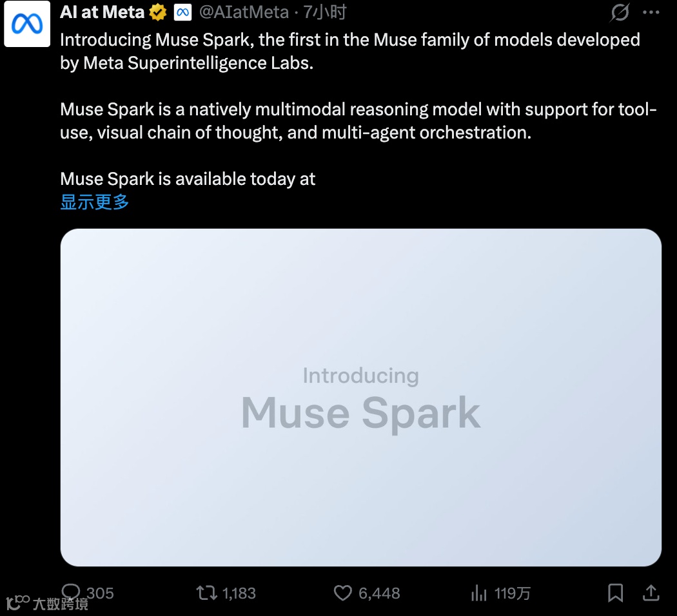Viewport: 677px width, 616px height.
Task: Open the share post icon
Action: (x=651, y=593)
